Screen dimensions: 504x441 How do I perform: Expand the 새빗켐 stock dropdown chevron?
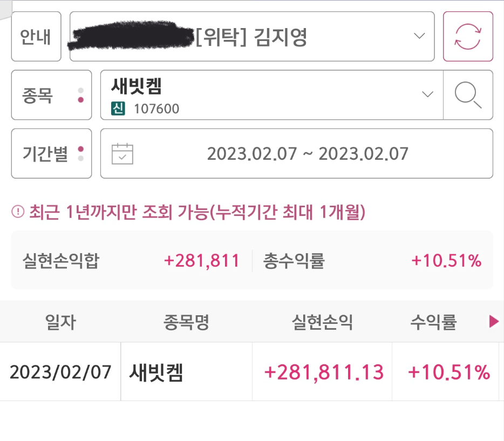click(427, 94)
